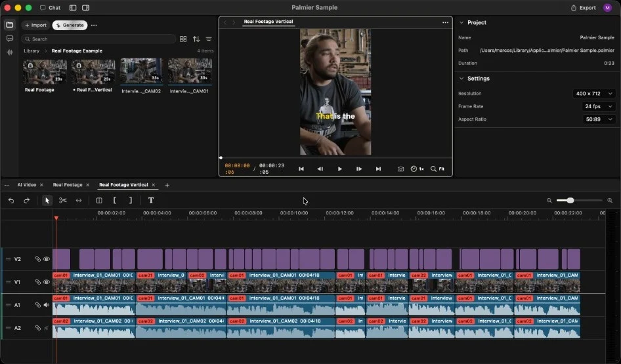Open the Chat panel
The height and width of the screenshot is (364, 621).
(51, 7)
